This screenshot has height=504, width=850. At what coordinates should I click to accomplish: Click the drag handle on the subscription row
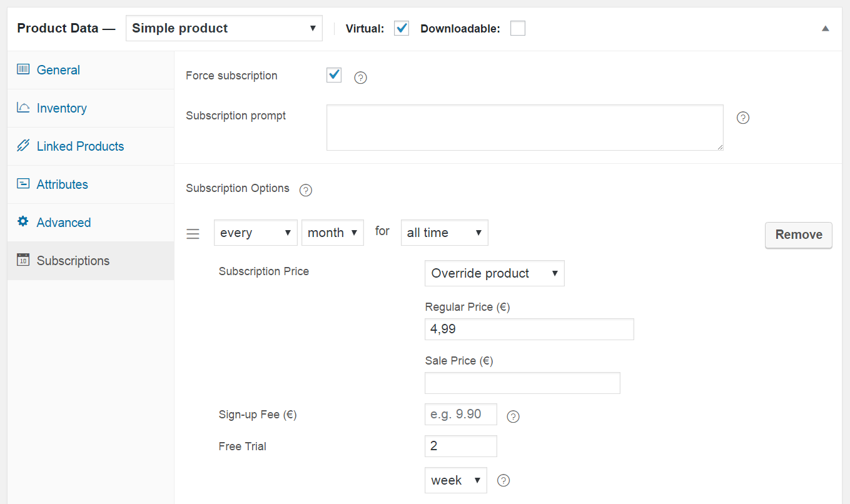pos(193,234)
